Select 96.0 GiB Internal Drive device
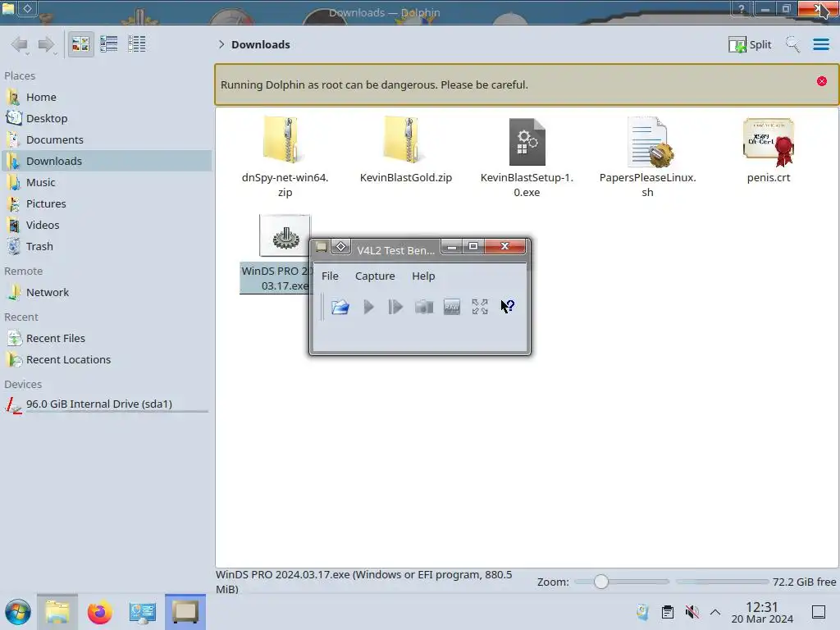840x630 pixels. click(106, 404)
